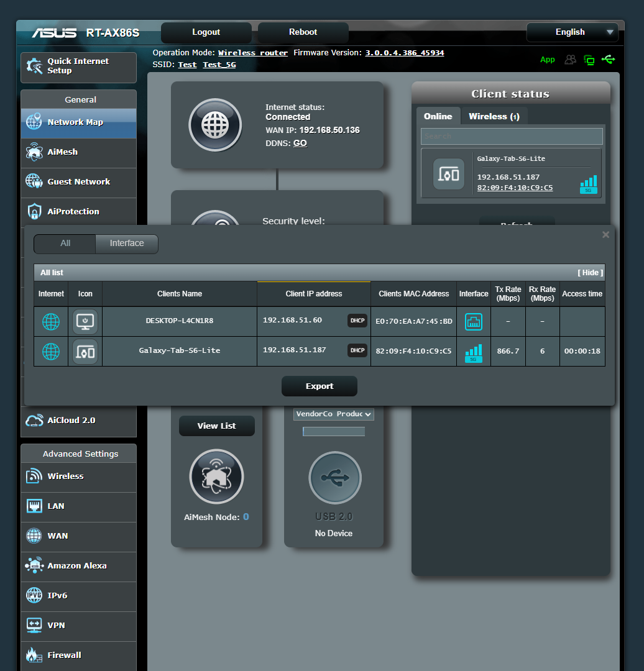Click the Export button
This screenshot has width=644, height=671.
(319, 386)
